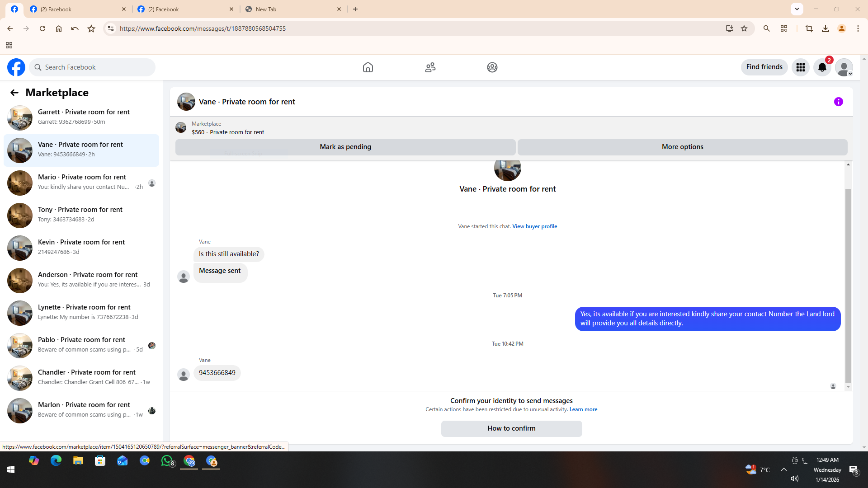Open the Facebook Home icon
Image resolution: width=868 pixels, height=488 pixels.
click(x=368, y=67)
